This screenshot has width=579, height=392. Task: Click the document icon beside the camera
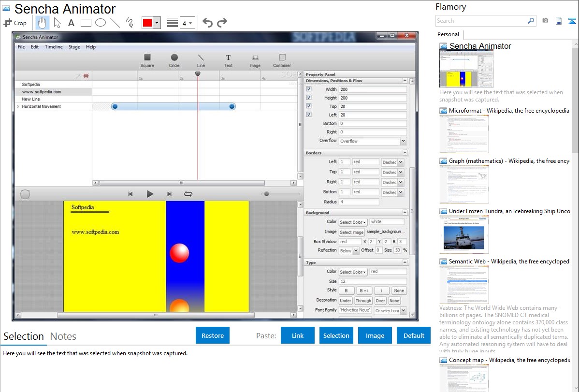559,21
